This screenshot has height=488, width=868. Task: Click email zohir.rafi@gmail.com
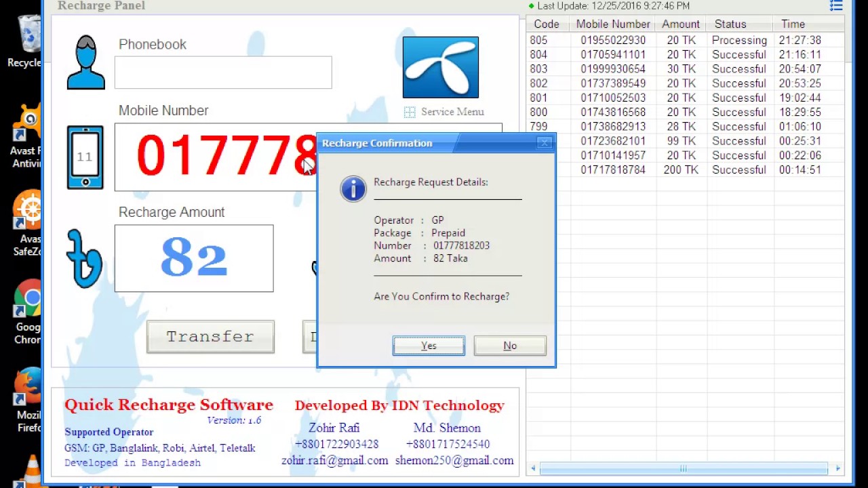click(335, 460)
